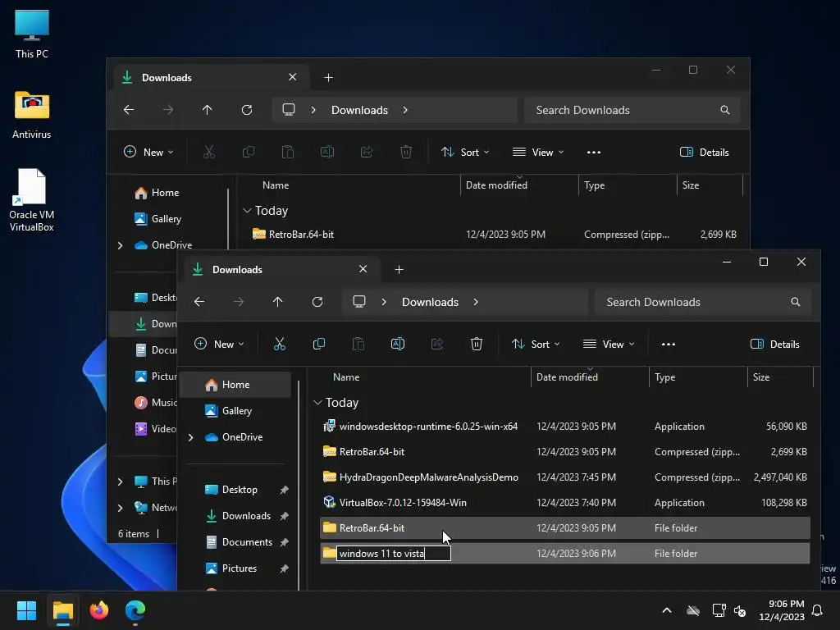Collapse Today group in front window

point(317,402)
